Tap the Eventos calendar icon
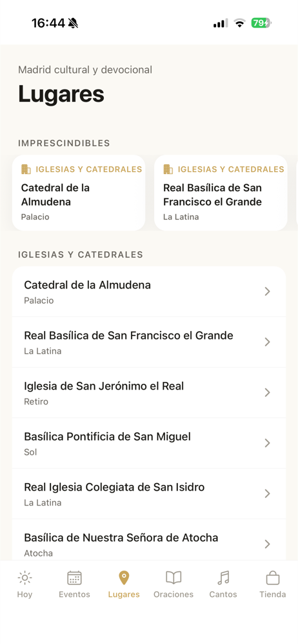This screenshot has height=644, width=298. [x=75, y=578]
